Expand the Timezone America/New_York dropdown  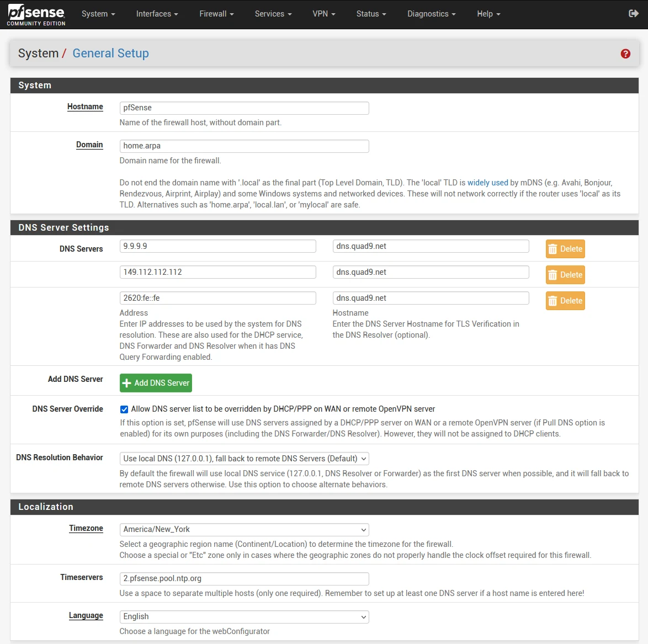click(244, 529)
